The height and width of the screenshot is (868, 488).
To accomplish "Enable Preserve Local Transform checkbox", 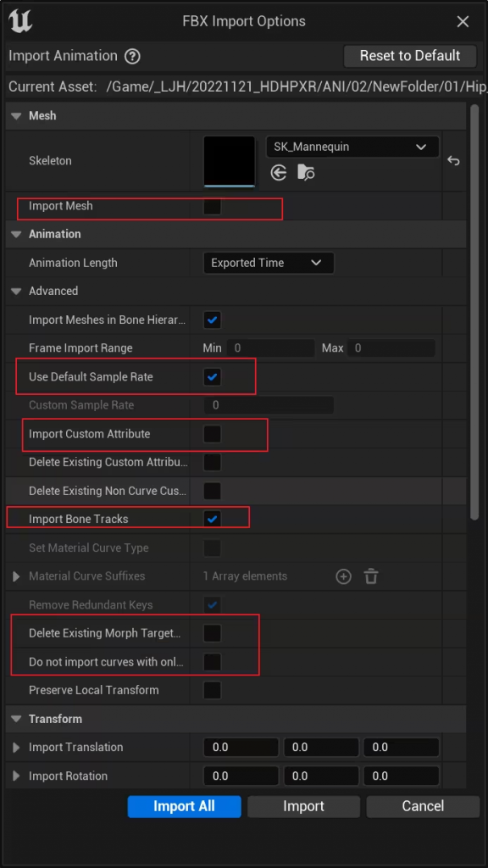I will point(212,690).
